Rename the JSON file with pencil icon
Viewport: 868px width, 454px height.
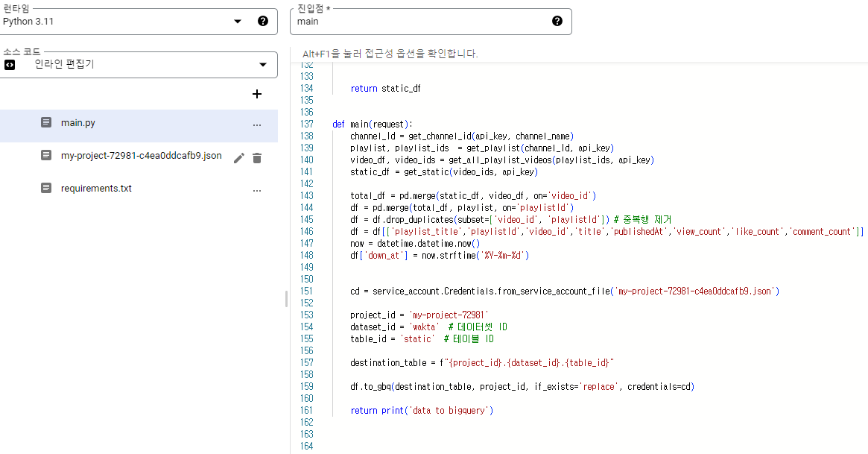[238, 158]
